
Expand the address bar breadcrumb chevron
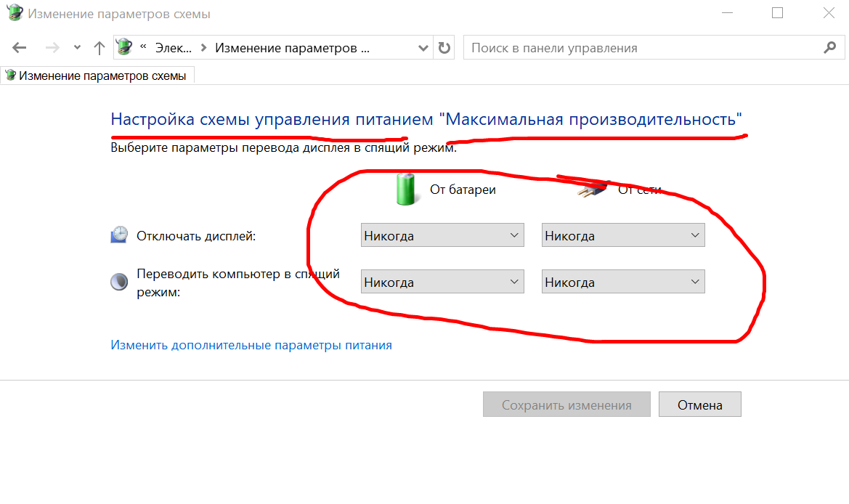pyautogui.click(x=423, y=47)
